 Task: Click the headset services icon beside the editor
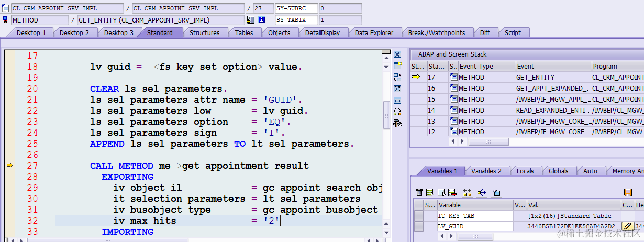click(397, 112)
